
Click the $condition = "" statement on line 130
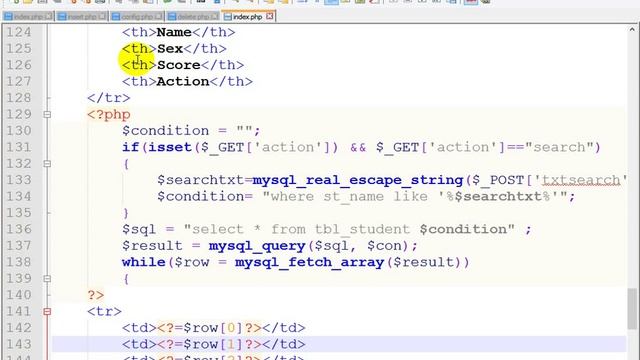tap(191, 131)
